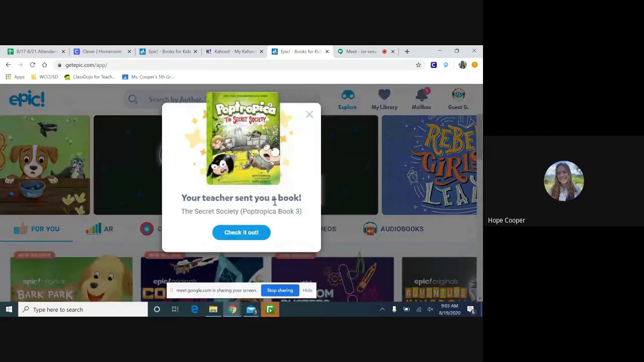Show hidden system tray icons
Viewport: 644px width, 362px height.
[382, 309]
